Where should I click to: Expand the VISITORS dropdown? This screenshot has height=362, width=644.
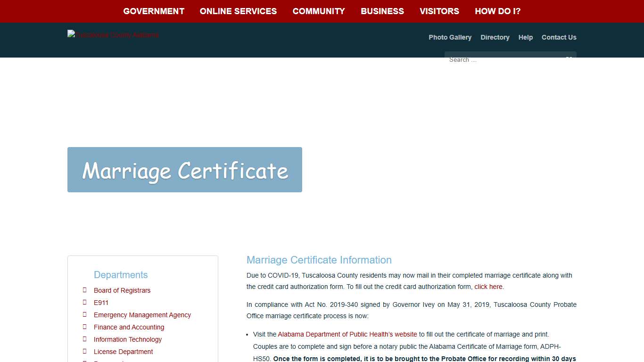[x=439, y=11]
